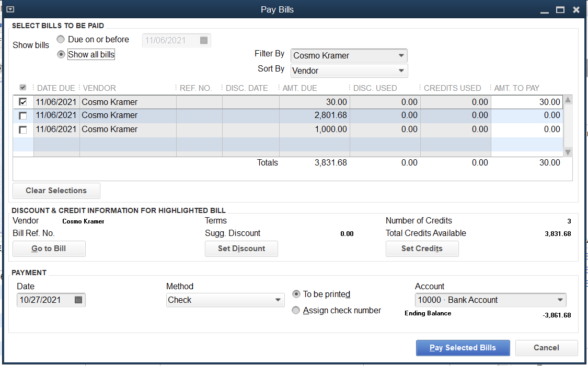Click the Clear Selections button
The width and height of the screenshot is (588, 366).
tap(56, 190)
